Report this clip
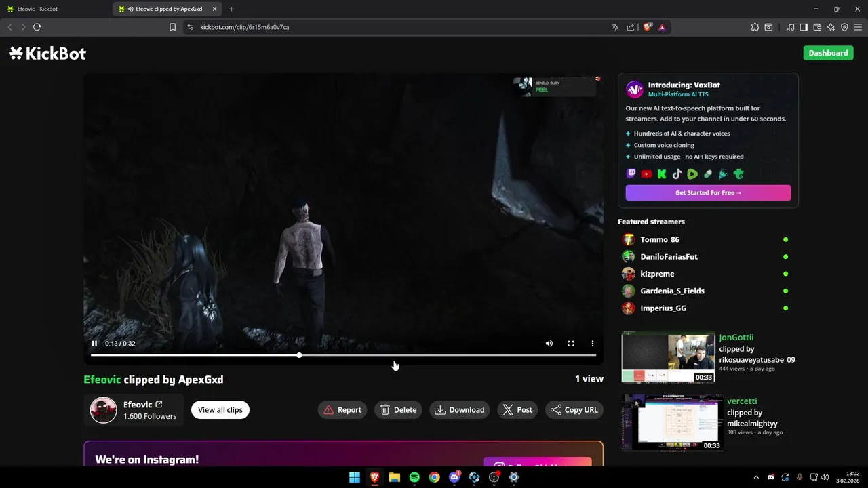The image size is (868, 488). [342, 409]
